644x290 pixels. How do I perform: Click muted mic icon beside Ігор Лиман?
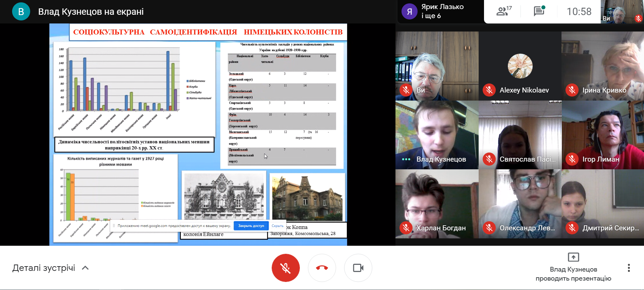[572, 159]
